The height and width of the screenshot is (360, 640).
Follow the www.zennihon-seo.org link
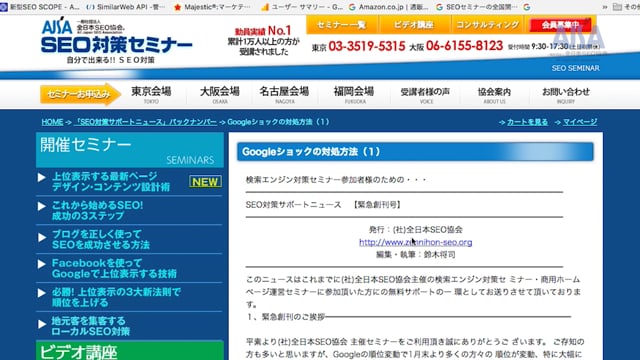coord(416,242)
